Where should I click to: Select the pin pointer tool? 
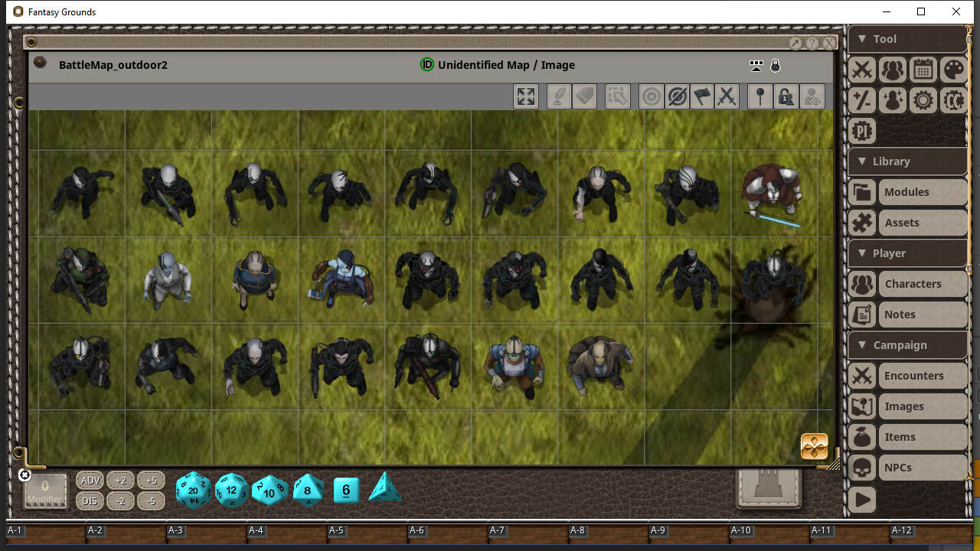point(759,96)
